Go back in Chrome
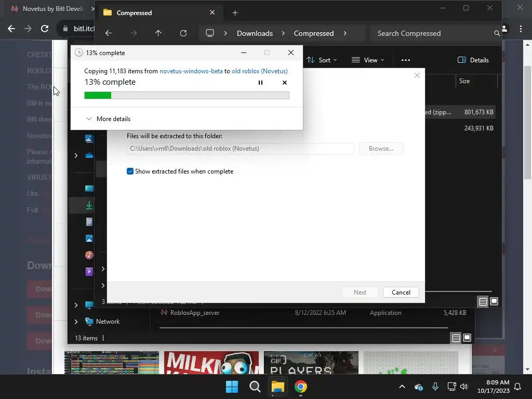532x399 pixels. coord(11,29)
